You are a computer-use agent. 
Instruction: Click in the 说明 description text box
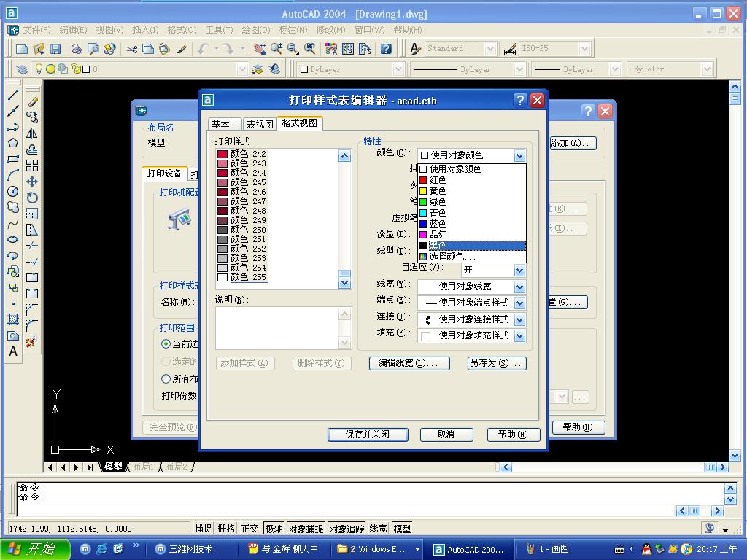(276, 328)
